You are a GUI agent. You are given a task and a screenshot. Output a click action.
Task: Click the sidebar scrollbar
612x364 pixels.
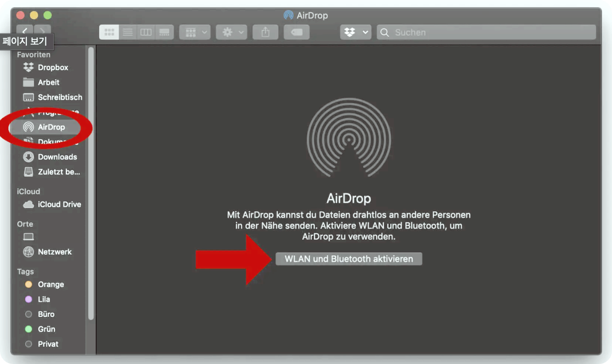click(91, 183)
